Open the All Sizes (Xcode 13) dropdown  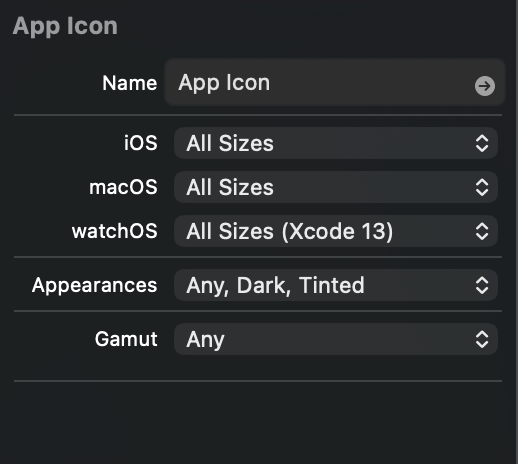[x=336, y=231]
